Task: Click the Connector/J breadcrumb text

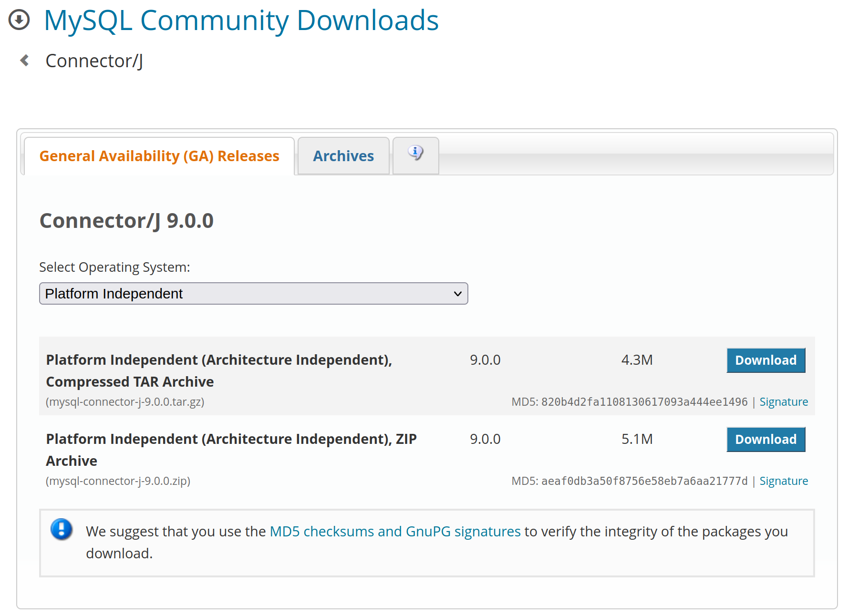Action: [94, 61]
